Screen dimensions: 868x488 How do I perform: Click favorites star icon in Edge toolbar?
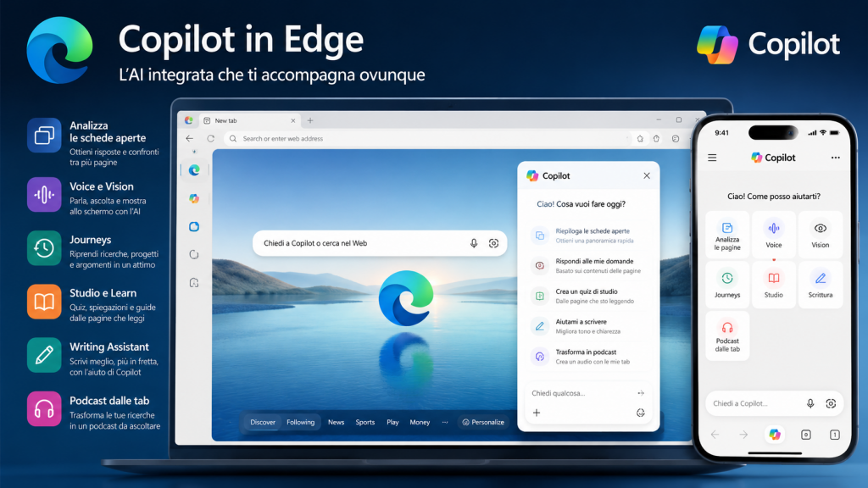[640, 139]
